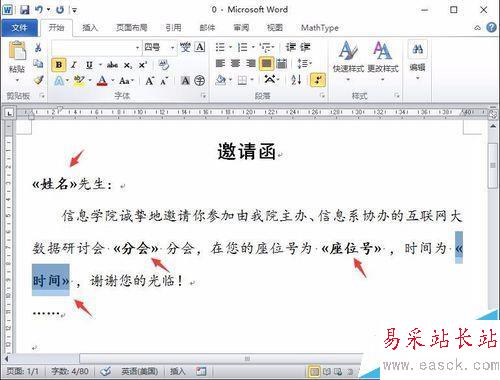This screenshot has height=380, width=500.
Task: Open the 文件 tab
Action: pyautogui.click(x=19, y=28)
